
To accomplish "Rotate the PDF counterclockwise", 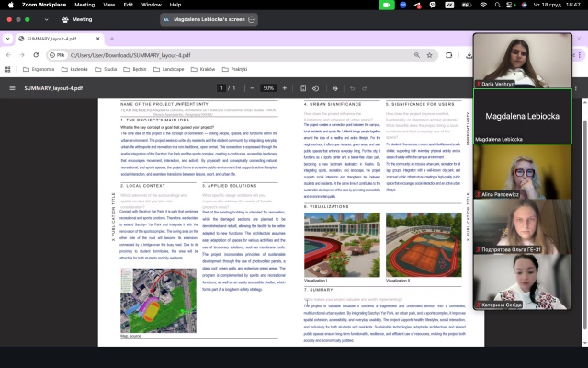I will [x=316, y=88].
